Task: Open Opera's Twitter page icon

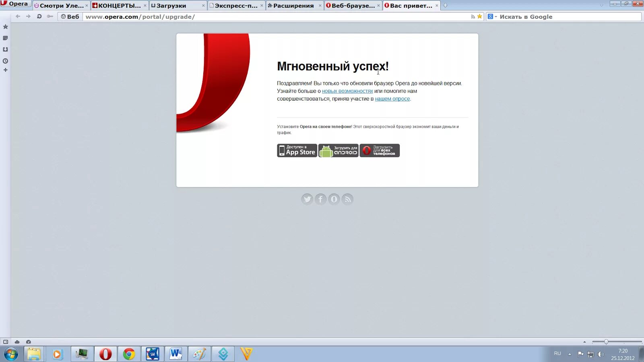Action: (x=307, y=199)
